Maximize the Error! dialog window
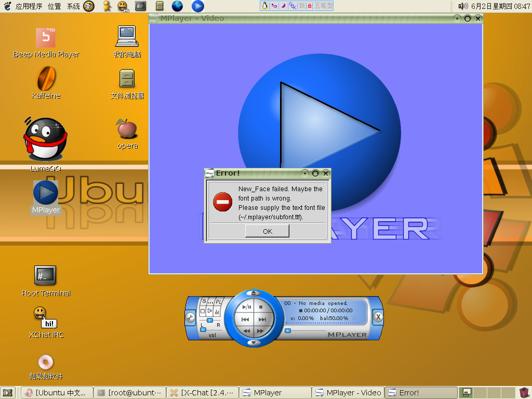This screenshot has height=399, width=532. [315, 174]
